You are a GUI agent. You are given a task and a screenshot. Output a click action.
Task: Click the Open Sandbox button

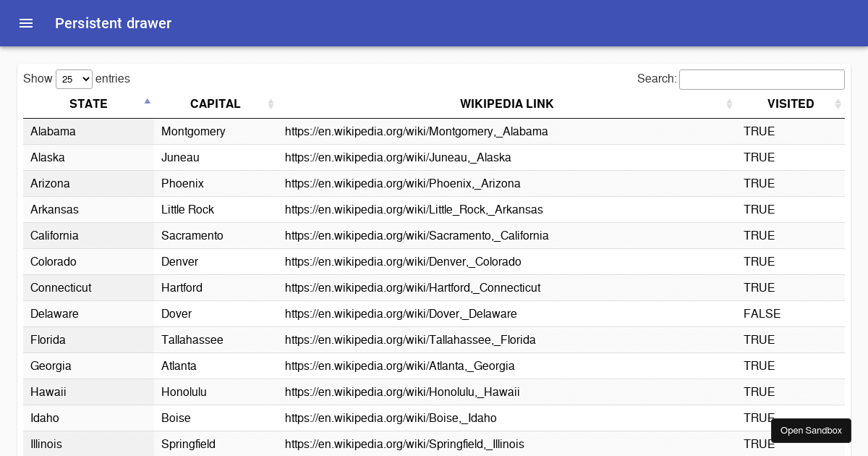click(811, 431)
